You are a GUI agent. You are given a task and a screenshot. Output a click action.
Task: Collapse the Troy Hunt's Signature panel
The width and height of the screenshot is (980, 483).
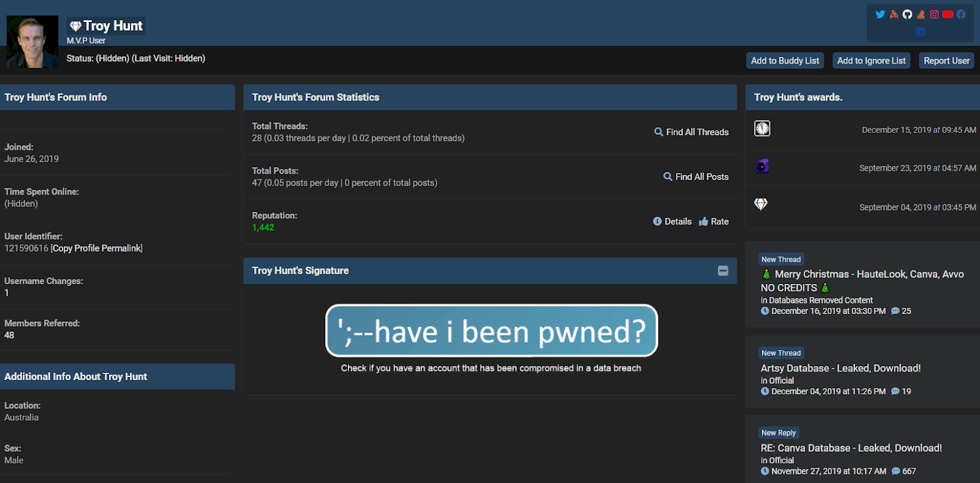[x=723, y=271]
